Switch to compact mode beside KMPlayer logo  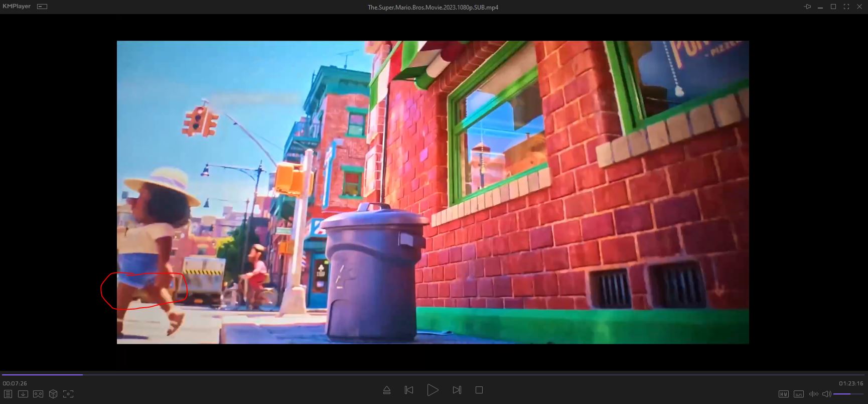pos(42,7)
